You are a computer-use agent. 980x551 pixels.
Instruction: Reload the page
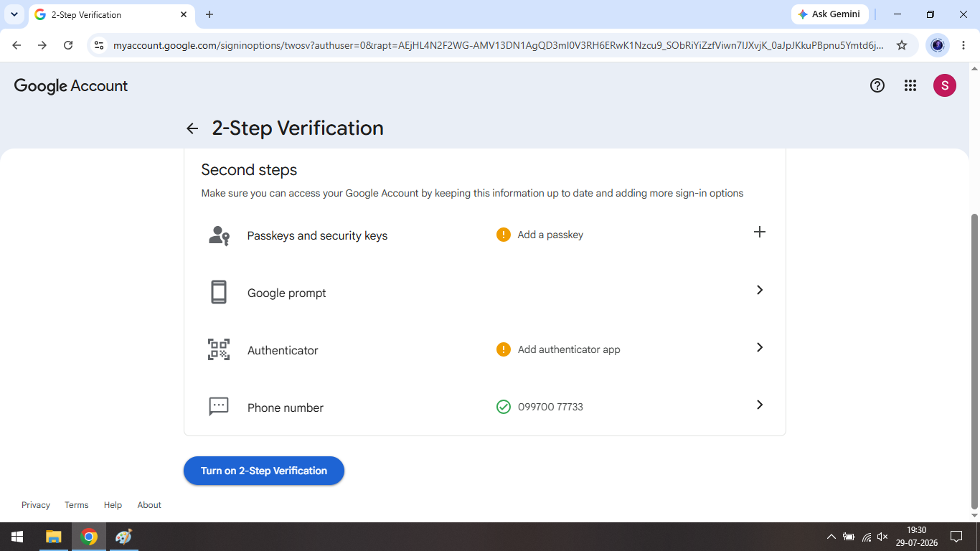[x=68, y=45]
